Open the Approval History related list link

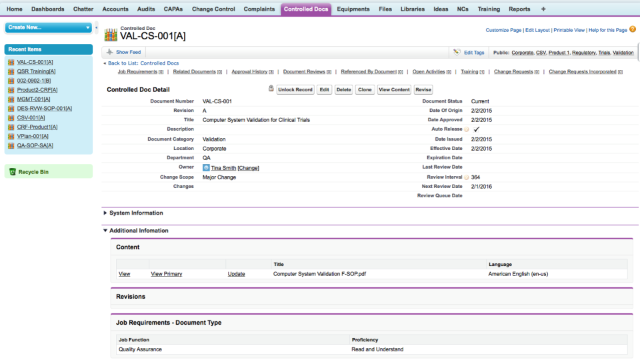249,72
